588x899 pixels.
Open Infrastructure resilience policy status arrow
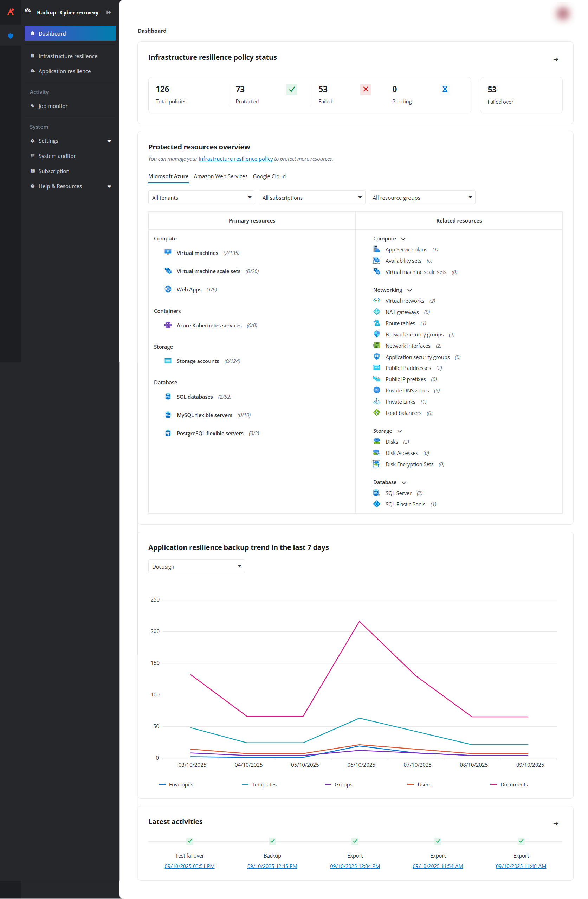coord(556,59)
